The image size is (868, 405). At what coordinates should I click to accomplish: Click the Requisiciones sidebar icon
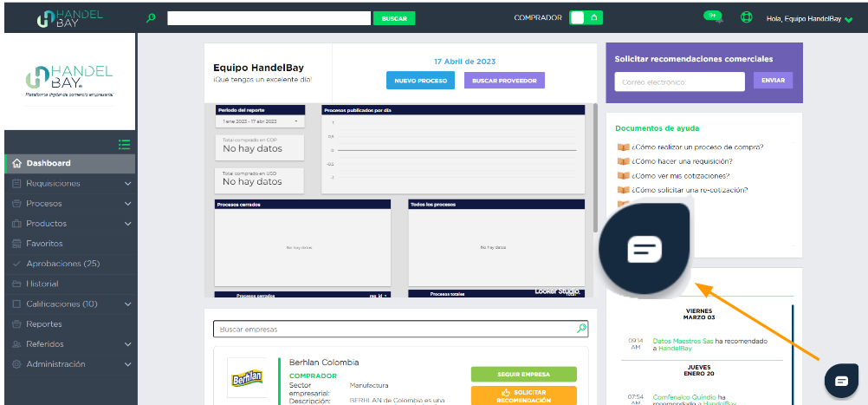pyautogui.click(x=16, y=183)
